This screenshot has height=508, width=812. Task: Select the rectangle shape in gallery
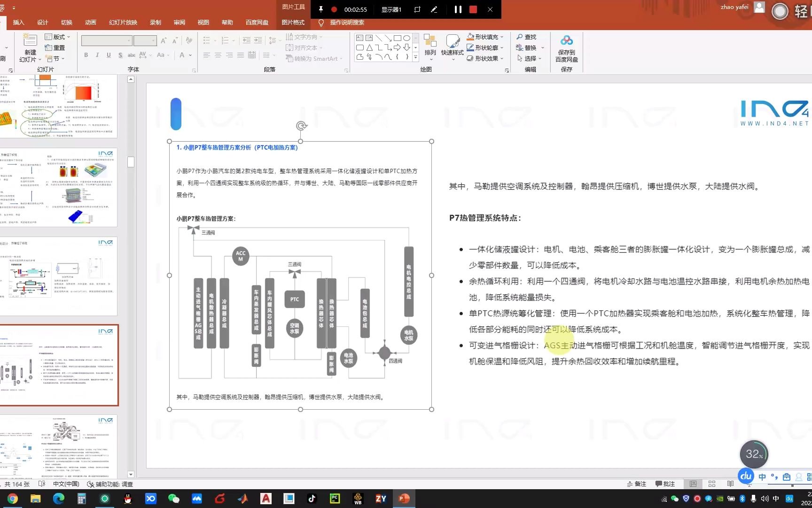point(398,38)
